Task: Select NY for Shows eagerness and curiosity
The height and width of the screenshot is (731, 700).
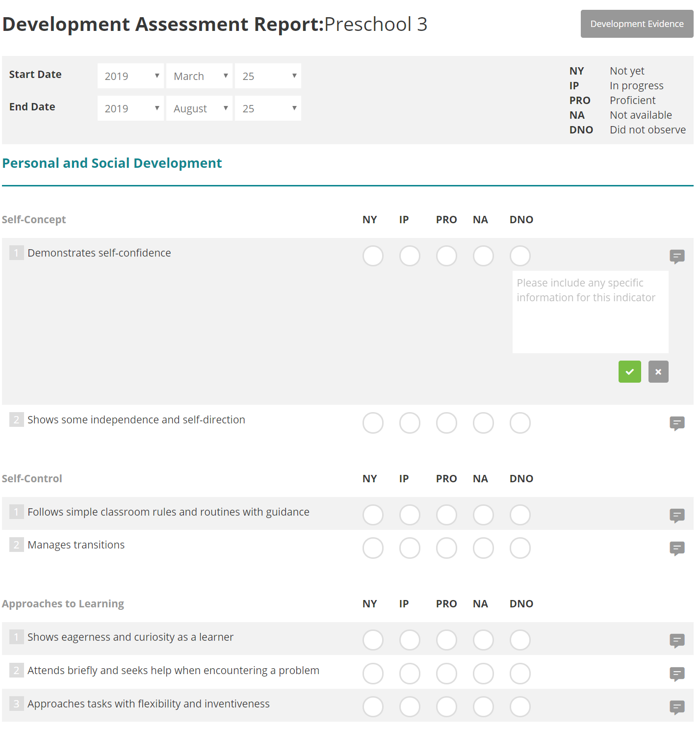Action: tap(373, 640)
